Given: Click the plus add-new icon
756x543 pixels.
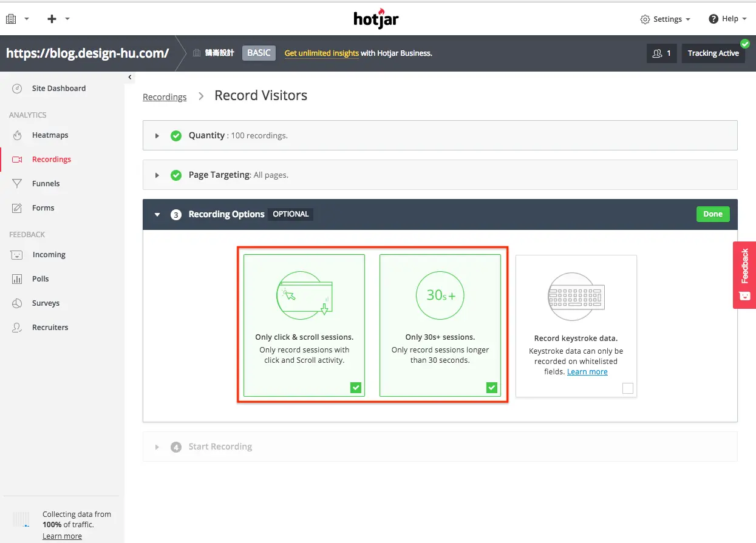Looking at the screenshot, I should (52, 19).
